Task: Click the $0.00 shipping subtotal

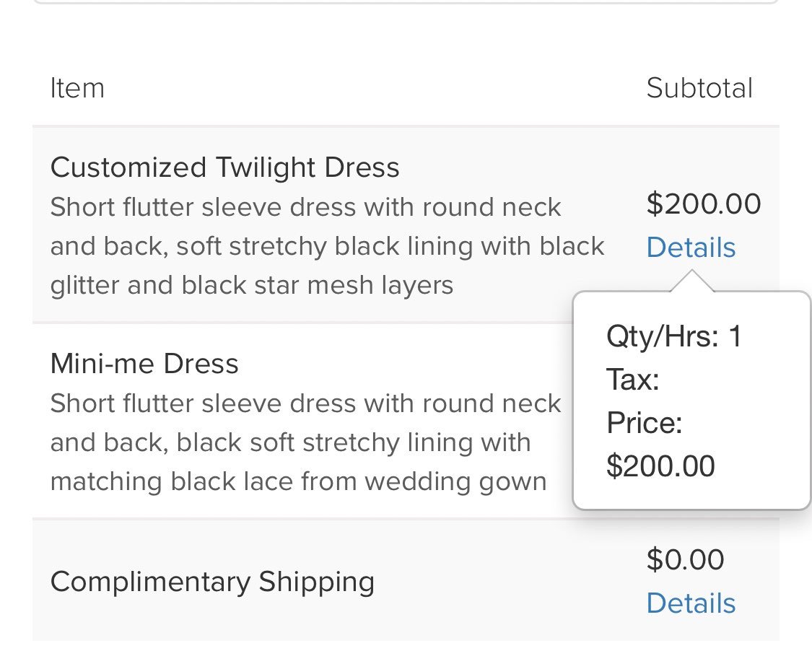Action: [x=685, y=559]
